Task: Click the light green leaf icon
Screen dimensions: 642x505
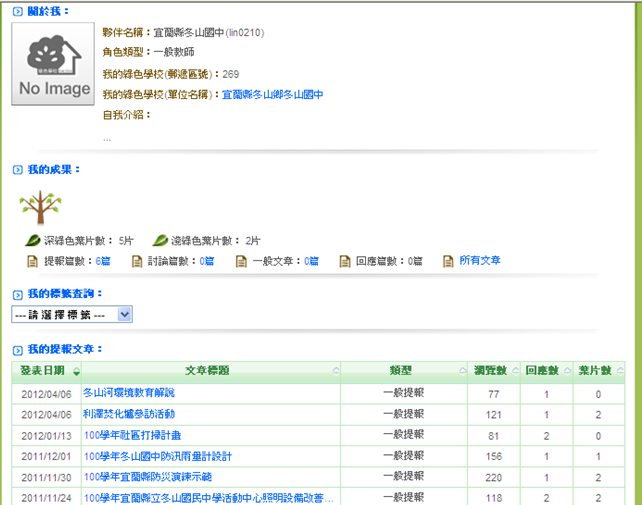Action: click(160, 240)
